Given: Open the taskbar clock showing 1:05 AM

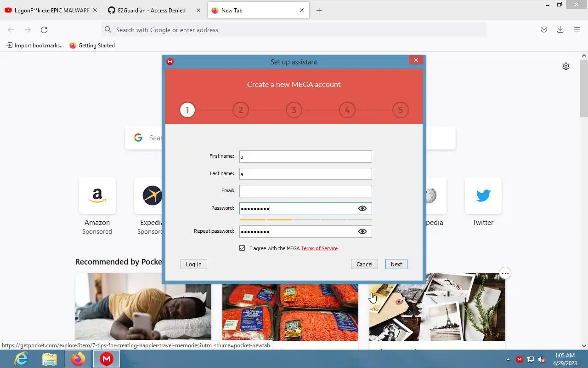Looking at the screenshot, I should tap(565, 359).
